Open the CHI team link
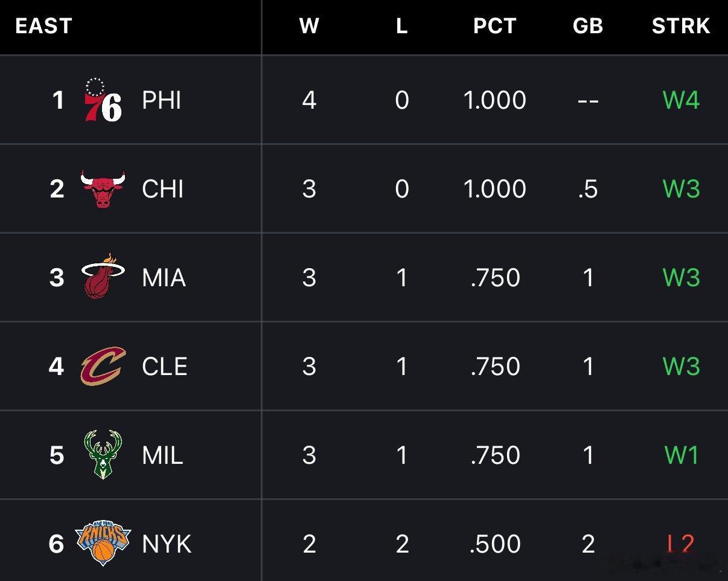The image size is (728, 581). pyautogui.click(x=162, y=189)
